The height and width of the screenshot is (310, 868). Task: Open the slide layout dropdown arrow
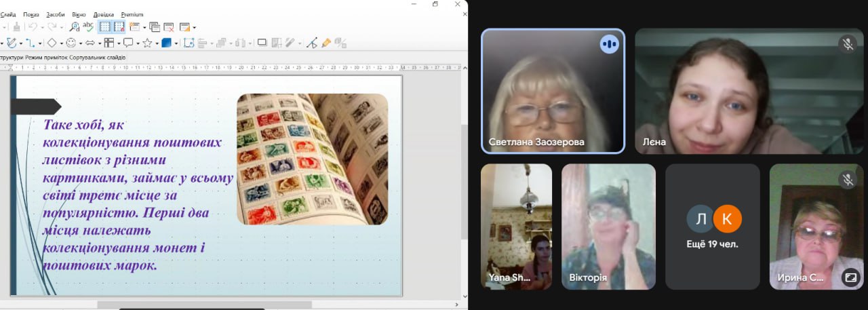click(195, 28)
